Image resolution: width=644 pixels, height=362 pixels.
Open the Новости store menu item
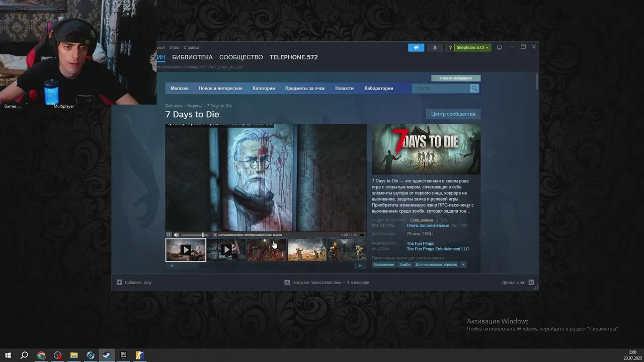(344, 88)
